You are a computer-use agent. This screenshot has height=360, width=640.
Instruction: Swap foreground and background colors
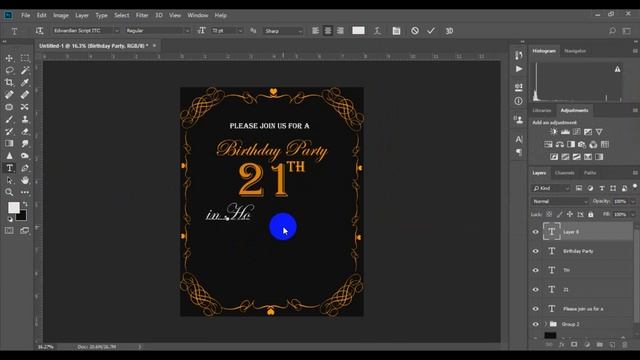click(x=25, y=204)
